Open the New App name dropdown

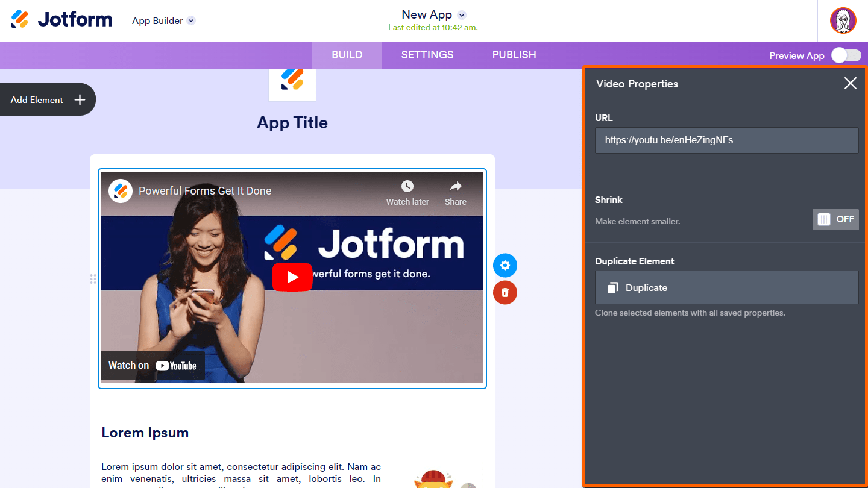462,15
